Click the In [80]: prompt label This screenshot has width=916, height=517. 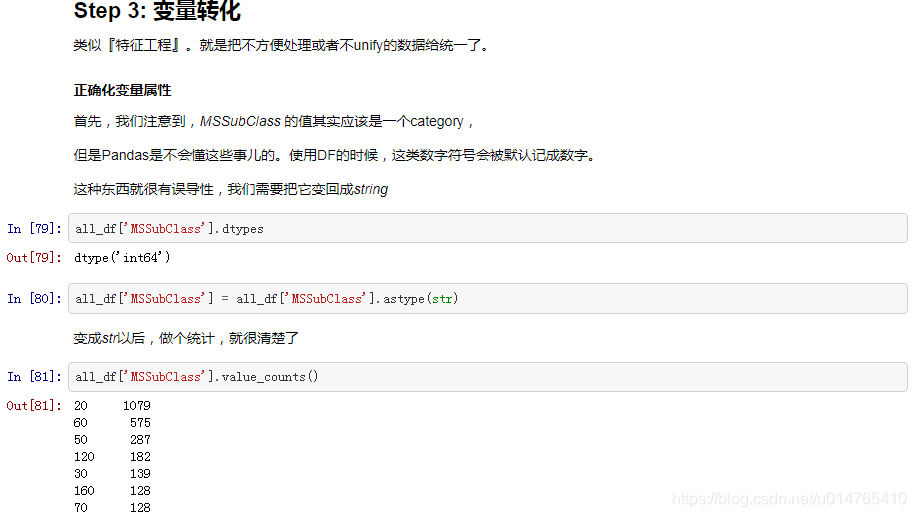34,299
